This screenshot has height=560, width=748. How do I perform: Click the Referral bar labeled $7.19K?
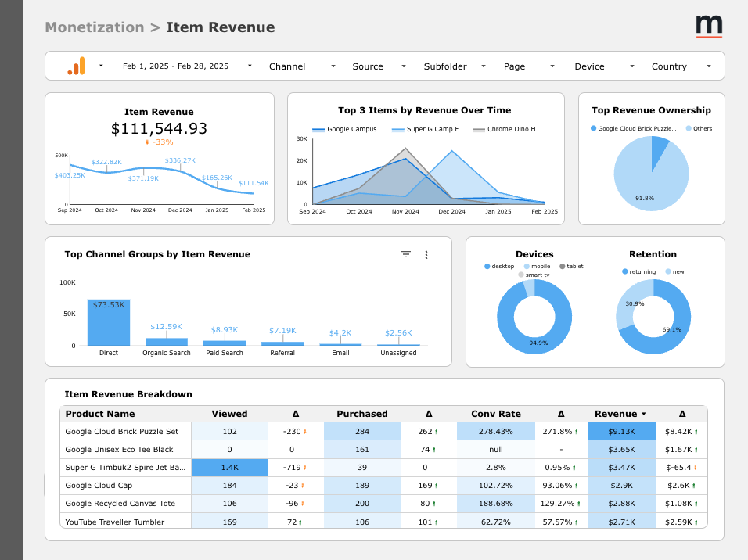[x=282, y=343]
